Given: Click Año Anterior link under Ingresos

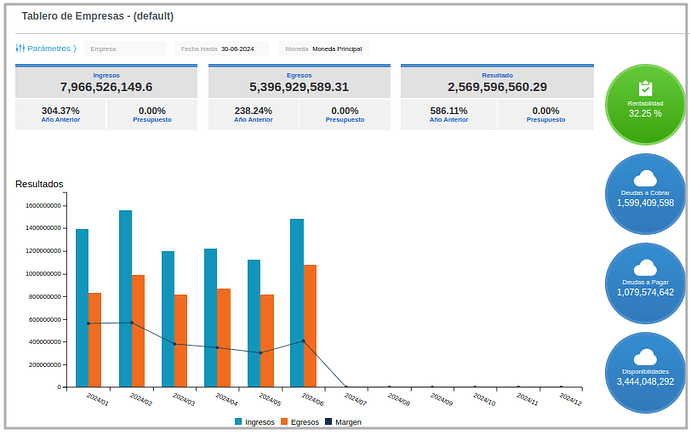Looking at the screenshot, I should click(x=60, y=119).
